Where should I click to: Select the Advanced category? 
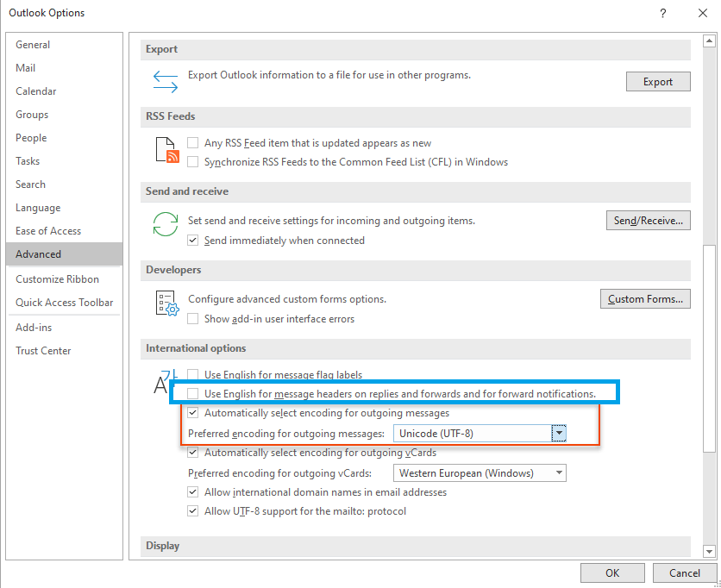tap(65, 254)
